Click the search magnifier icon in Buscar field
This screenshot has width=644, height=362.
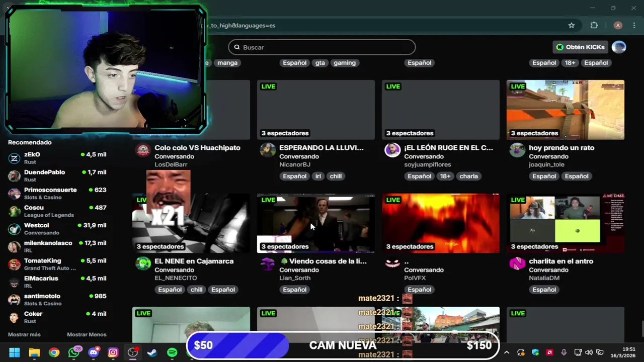[x=237, y=47]
